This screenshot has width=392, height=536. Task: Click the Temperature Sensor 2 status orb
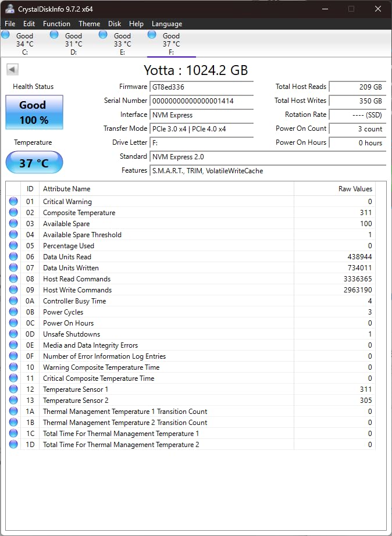pos(13,400)
